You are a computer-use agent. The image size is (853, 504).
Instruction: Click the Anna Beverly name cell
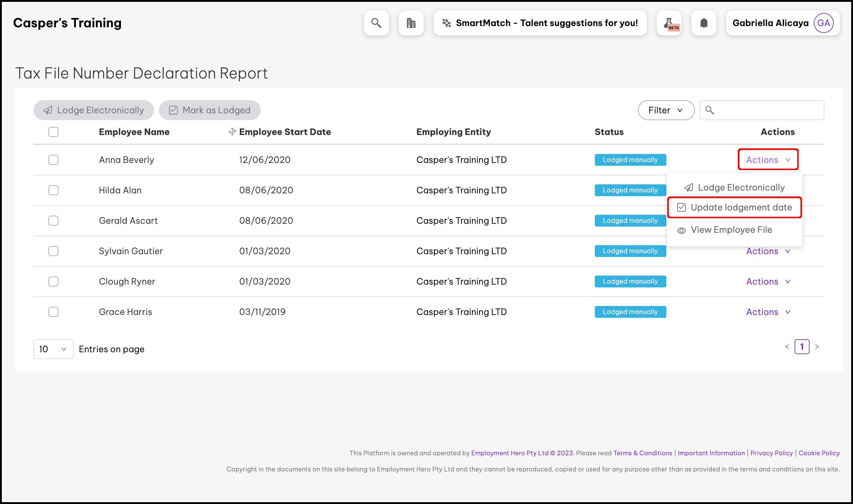pos(126,160)
